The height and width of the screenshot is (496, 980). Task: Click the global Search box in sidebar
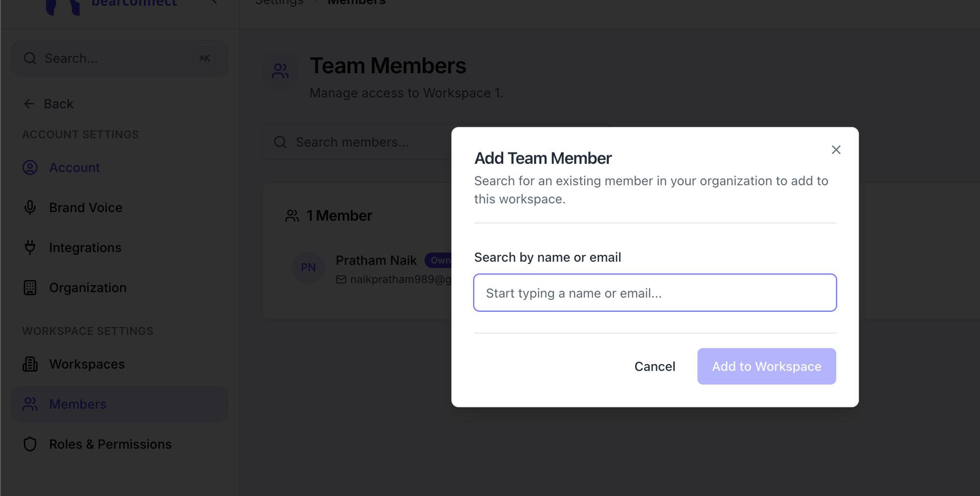pyautogui.click(x=120, y=58)
